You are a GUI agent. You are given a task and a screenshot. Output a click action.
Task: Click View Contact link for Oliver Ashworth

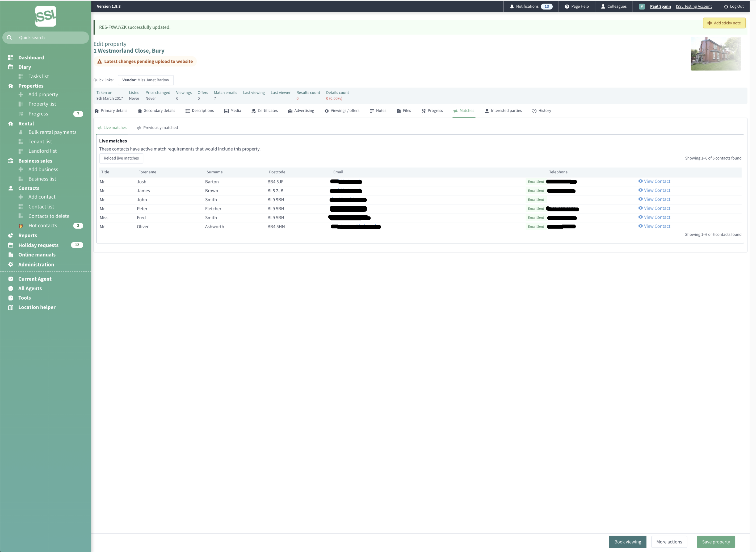657,226
